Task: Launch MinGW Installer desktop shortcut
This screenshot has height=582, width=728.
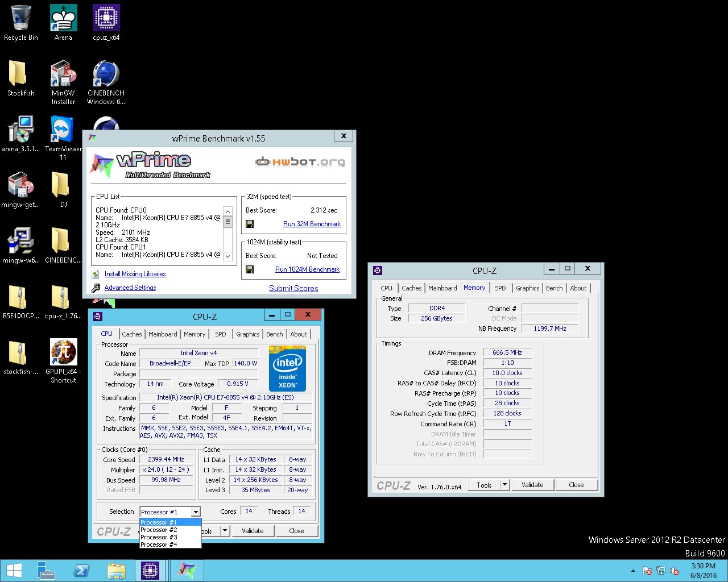Action: 63,82
